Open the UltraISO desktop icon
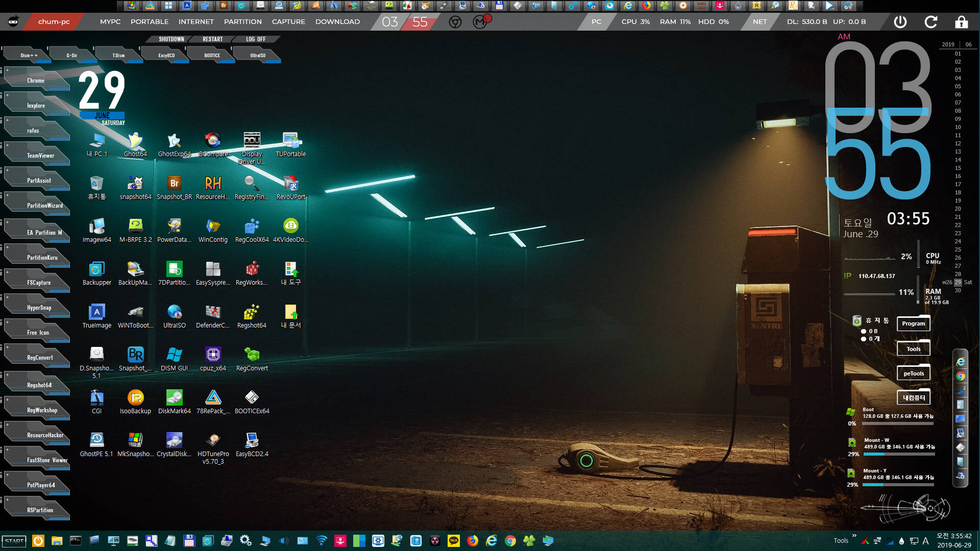Screen dimensions: 980x551 tap(174, 316)
